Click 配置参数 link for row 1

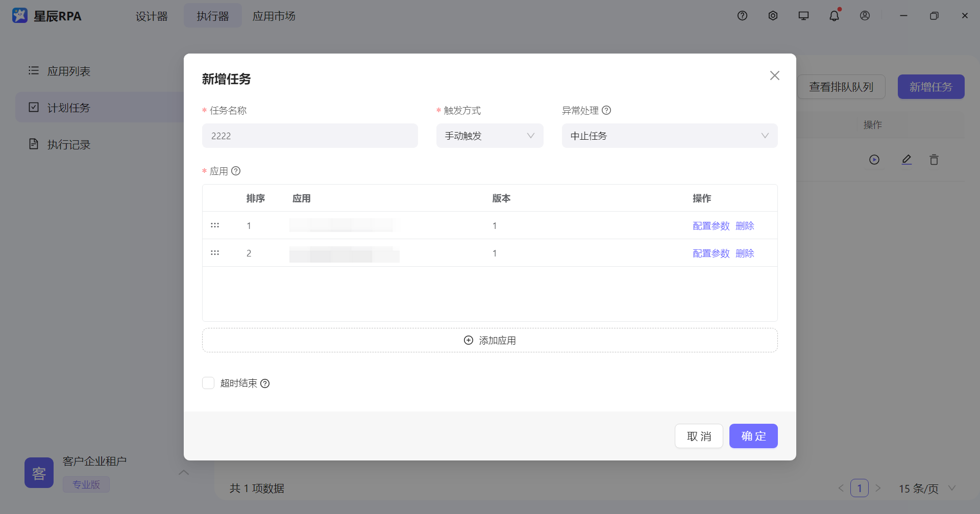711,226
